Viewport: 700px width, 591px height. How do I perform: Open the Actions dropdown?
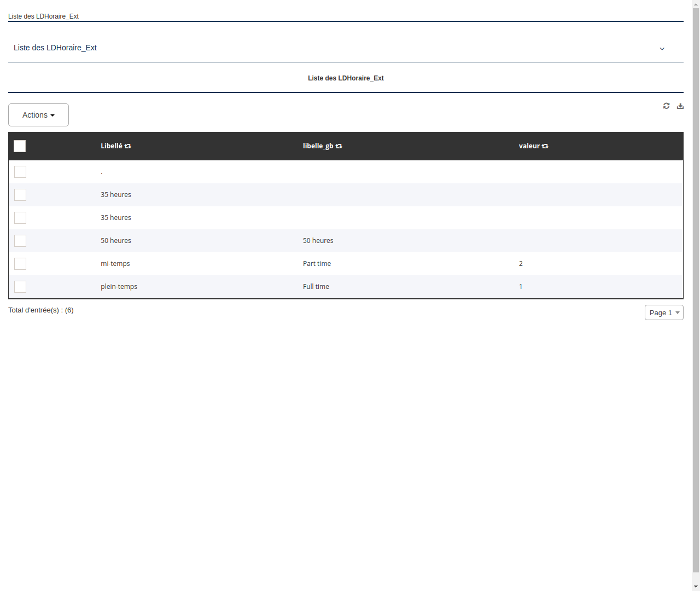coord(38,115)
